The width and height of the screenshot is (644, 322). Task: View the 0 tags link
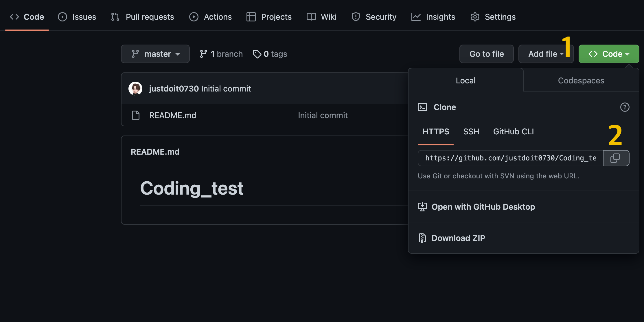270,54
